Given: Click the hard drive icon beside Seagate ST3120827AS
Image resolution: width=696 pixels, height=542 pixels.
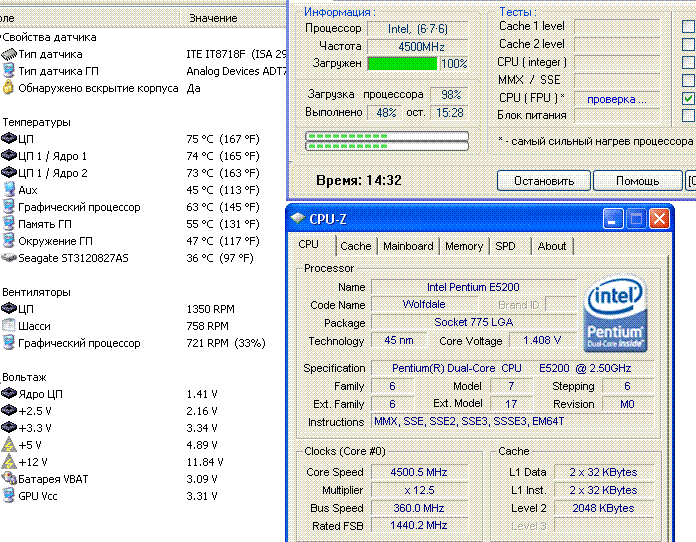Looking at the screenshot, I should (x=8, y=257).
